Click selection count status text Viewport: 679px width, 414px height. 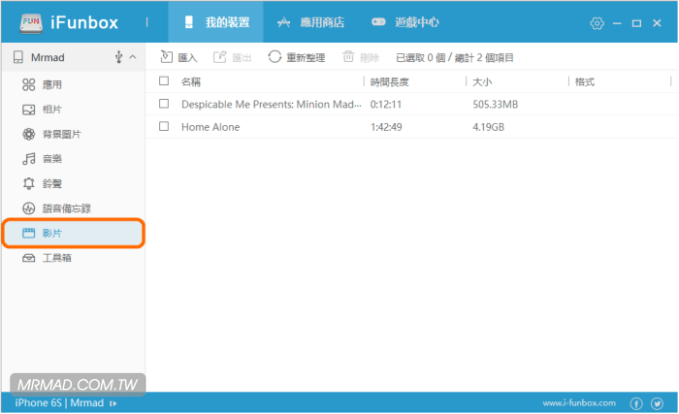pos(455,58)
